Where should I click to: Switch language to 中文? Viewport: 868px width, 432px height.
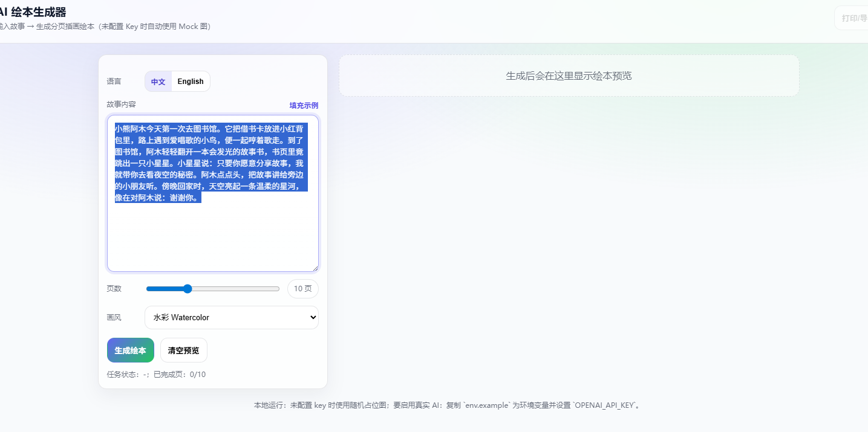(x=158, y=82)
